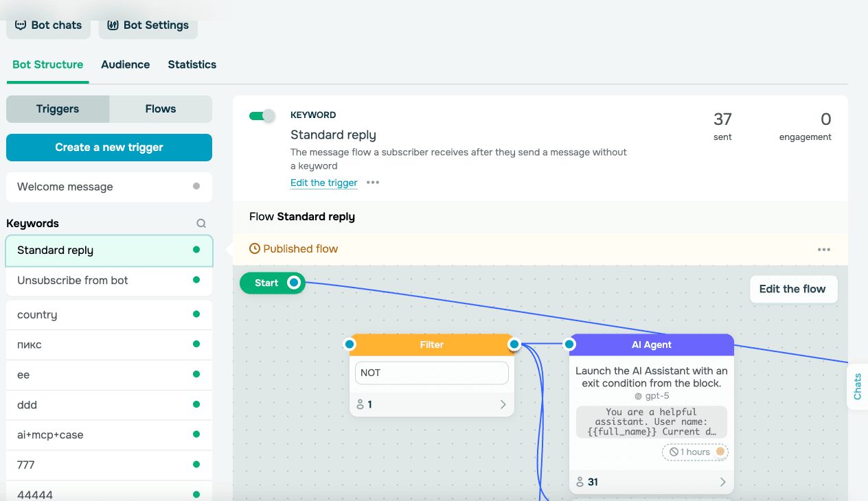Viewport: 868px width, 501px height.
Task: Click the Filter block output connector
Action: [514, 344]
